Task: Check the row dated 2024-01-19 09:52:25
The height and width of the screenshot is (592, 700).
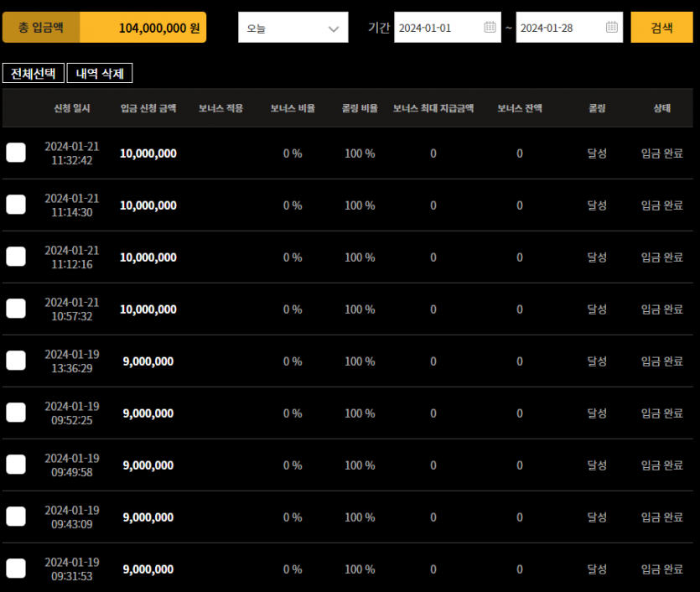Action: click(x=16, y=413)
